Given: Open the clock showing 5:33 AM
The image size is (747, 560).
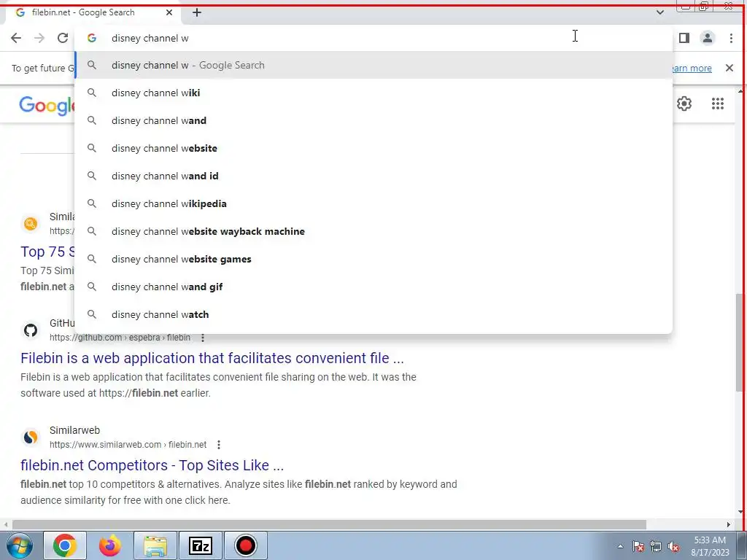Looking at the screenshot, I should [x=710, y=546].
